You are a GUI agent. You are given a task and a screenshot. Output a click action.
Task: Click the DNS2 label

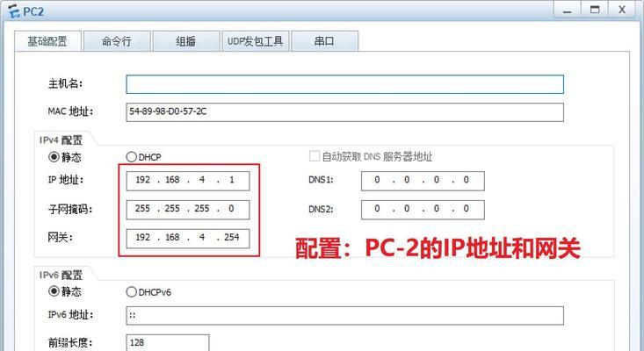(x=321, y=209)
